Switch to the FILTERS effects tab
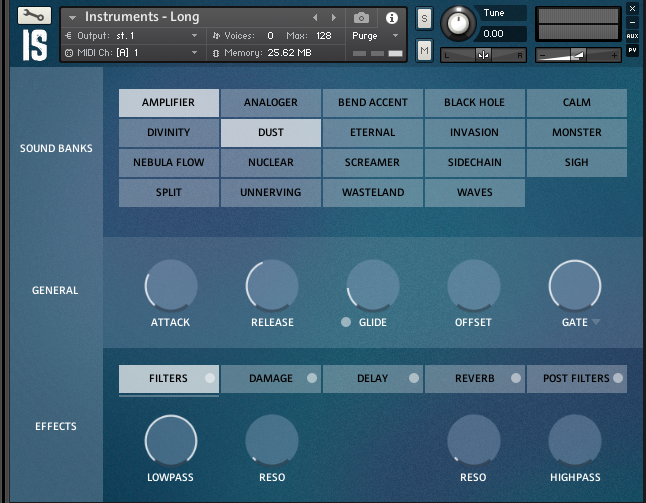646x503 pixels. coord(169,379)
